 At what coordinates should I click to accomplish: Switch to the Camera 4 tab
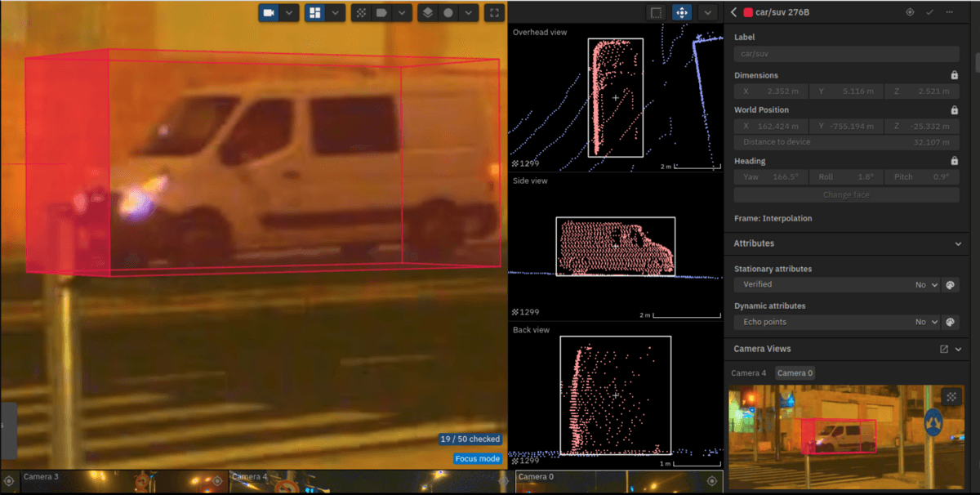click(x=748, y=373)
